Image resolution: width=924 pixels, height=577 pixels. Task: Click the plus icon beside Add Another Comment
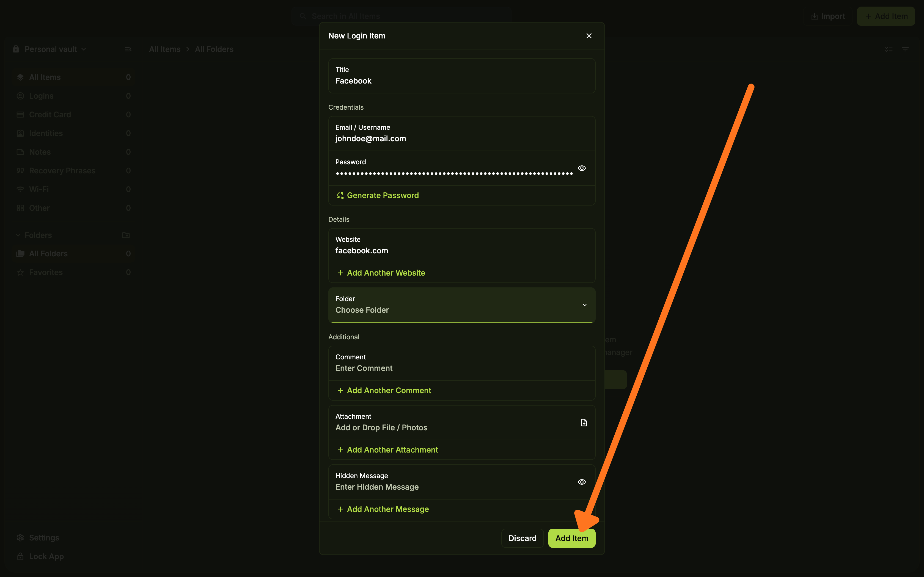click(340, 390)
